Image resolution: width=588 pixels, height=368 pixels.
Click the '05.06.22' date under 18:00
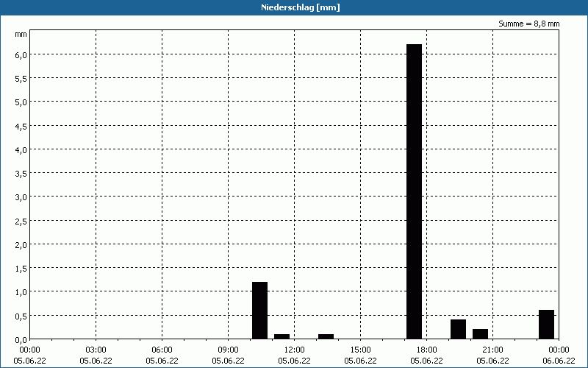(x=427, y=361)
